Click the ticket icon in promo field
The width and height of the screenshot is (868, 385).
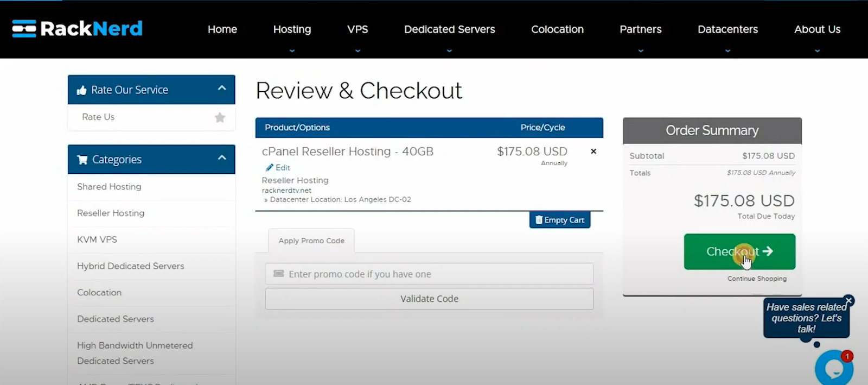click(x=279, y=274)
